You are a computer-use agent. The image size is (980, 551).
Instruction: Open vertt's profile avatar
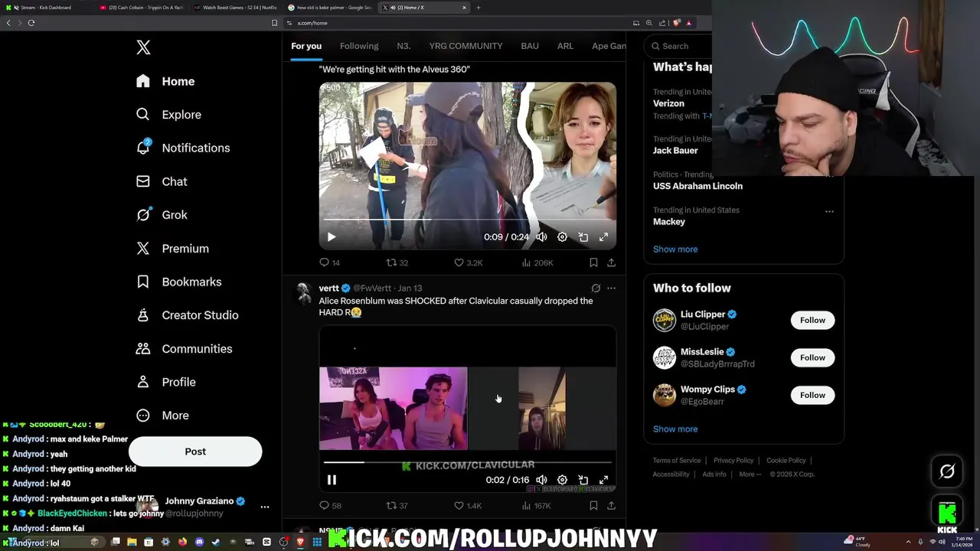click(x=304, y=292)
